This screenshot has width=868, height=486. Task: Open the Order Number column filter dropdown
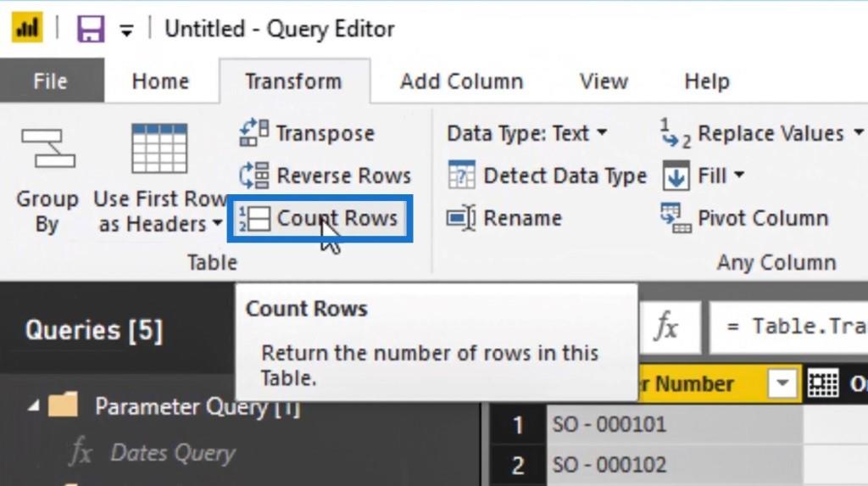coord(782,383)
